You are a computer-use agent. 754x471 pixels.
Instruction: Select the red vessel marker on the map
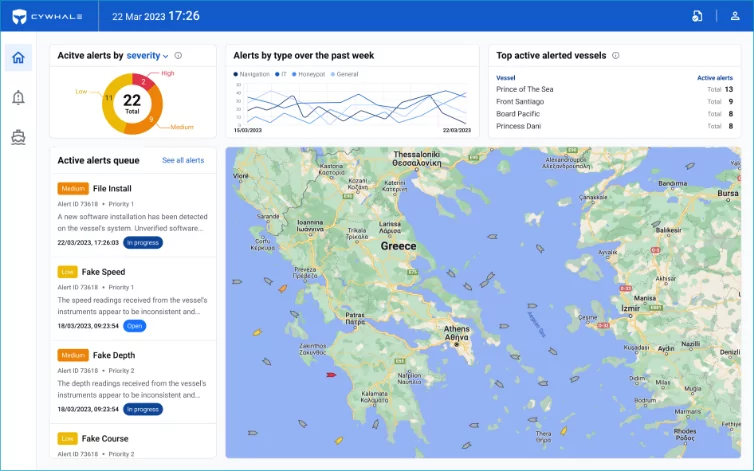tap(331, 375)
